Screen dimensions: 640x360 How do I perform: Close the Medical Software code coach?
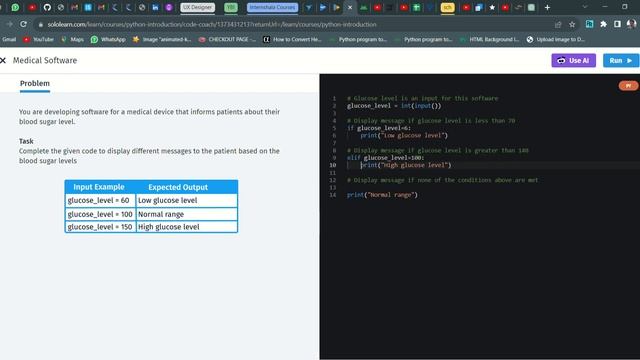point(3,60)
